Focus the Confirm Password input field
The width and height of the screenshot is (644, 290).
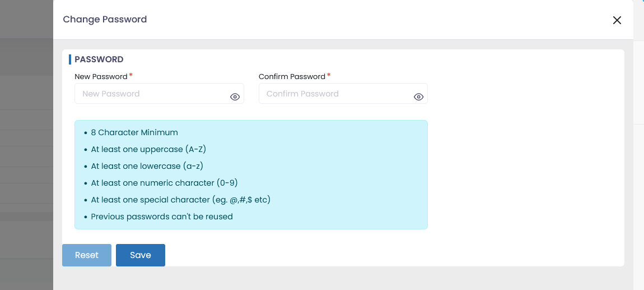(335, 94)
